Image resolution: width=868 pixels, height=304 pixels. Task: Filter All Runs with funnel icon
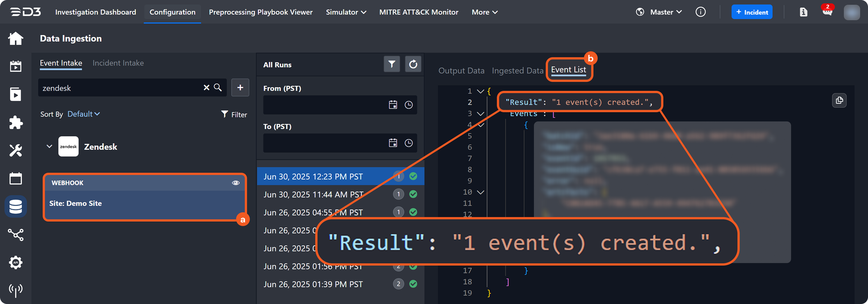pos(392,64)
